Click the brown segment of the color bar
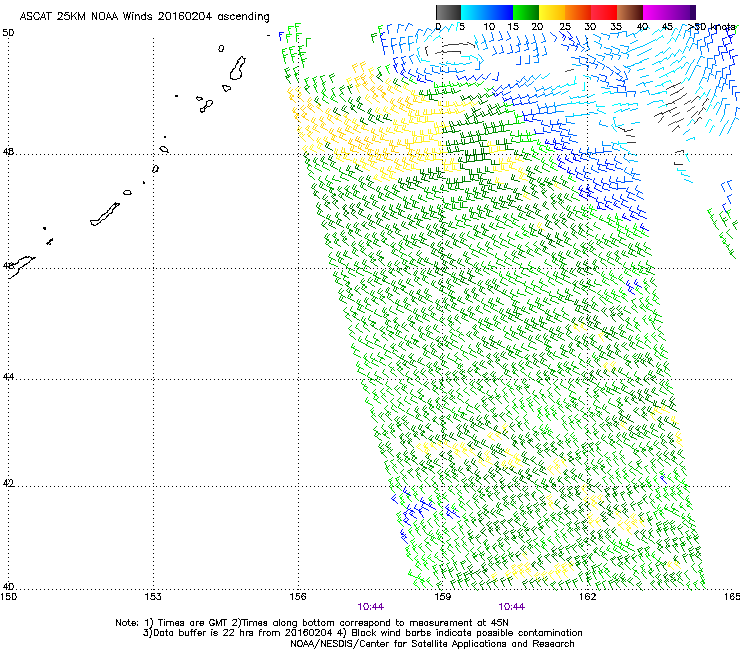This screenshot has width=740, height=650. tap(630, 12)
